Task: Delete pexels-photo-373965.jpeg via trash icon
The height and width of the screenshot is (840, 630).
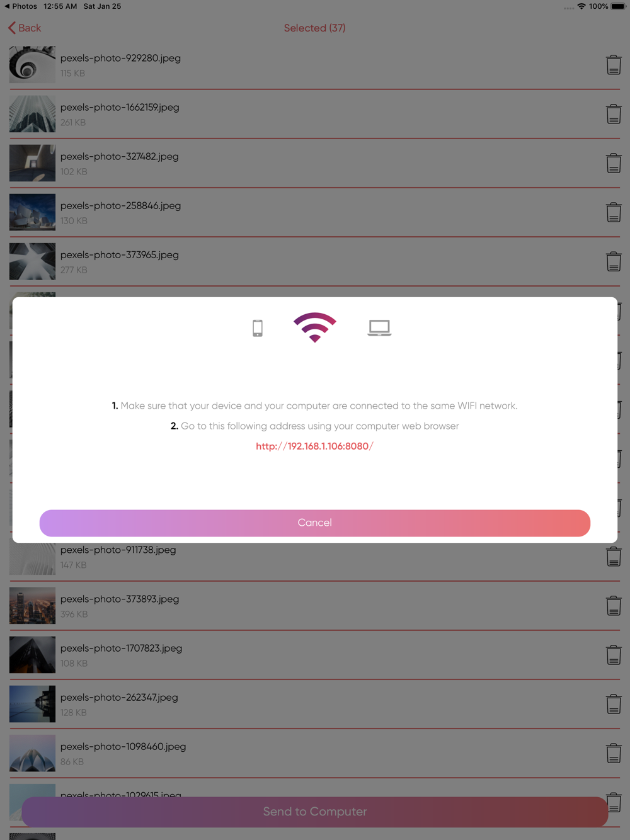Action: (x=614, y=261)
